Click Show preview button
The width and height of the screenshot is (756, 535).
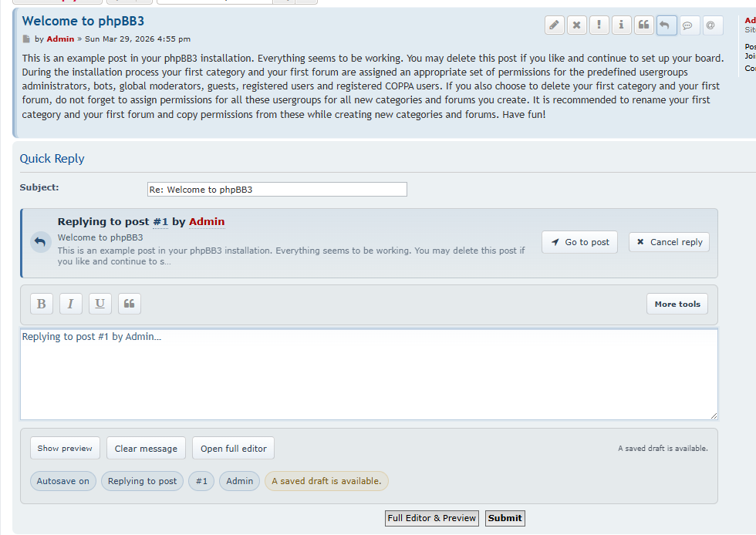click(x=65, y=448)
